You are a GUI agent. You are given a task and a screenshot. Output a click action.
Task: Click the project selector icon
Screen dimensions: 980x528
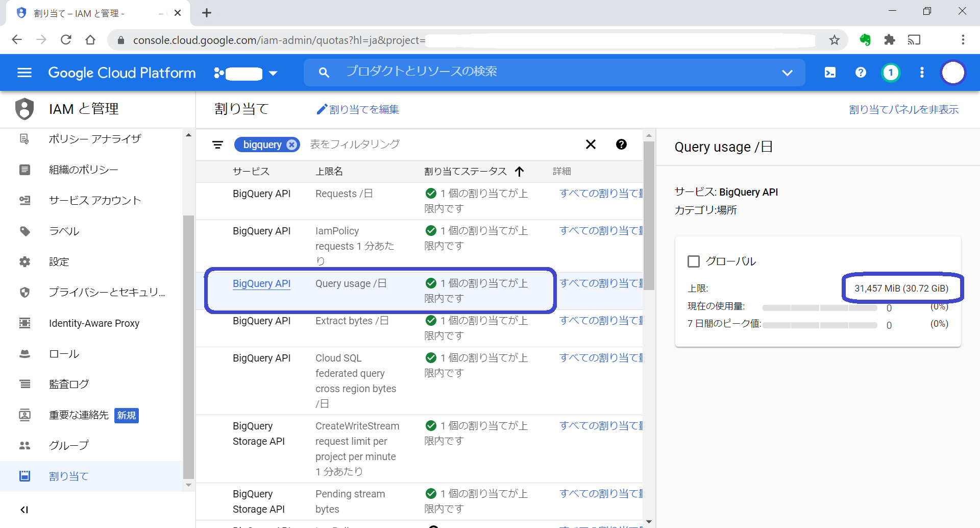219,73
